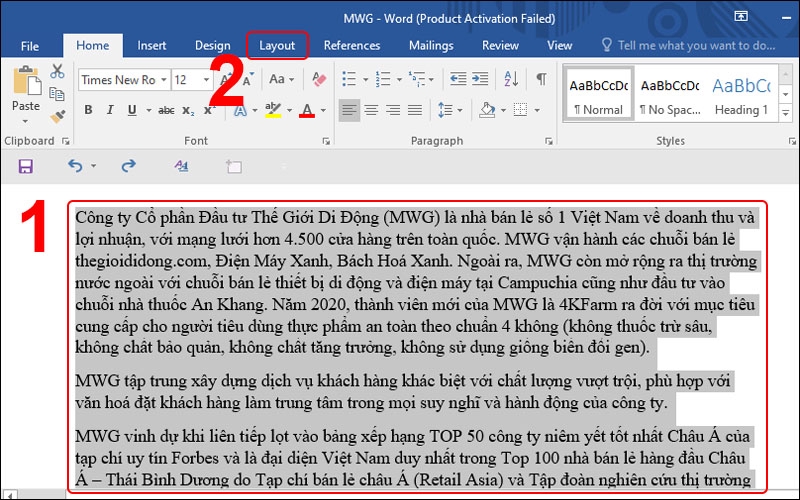The width and height of the screenshot is (800, 500).
Task: Click the Sort A-Z icon
Action: (511, 79)
